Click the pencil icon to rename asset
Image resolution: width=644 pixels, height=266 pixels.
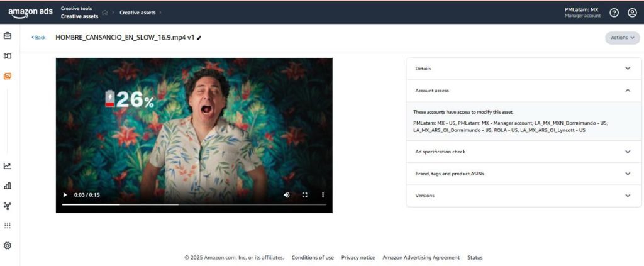pos(199,38)
